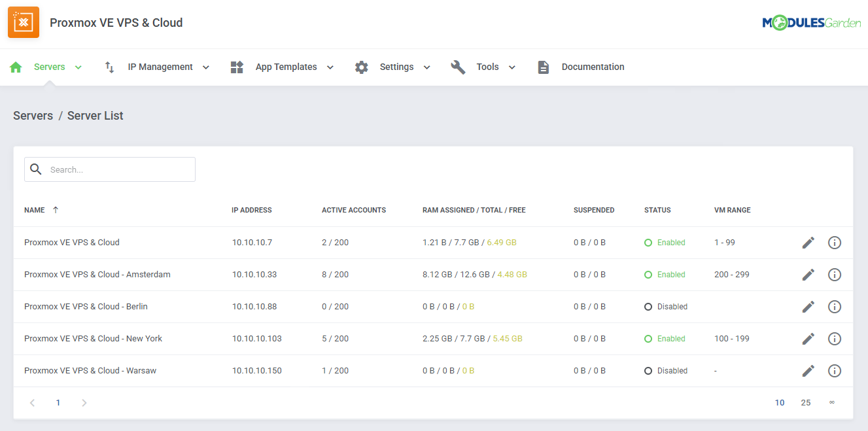Select page 1 in pagination
This screenshot has width=868, height=431.
(58, 403)
